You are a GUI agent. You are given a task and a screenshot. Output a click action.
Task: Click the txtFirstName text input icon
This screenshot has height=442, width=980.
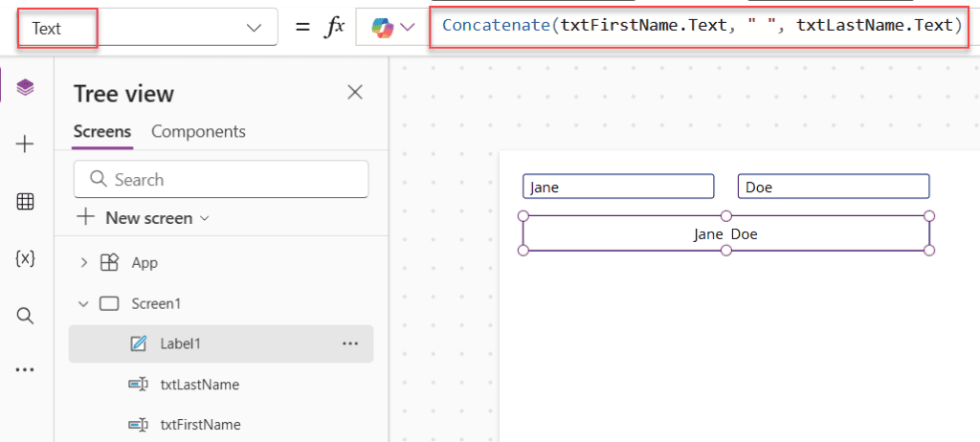coord(138,425)
